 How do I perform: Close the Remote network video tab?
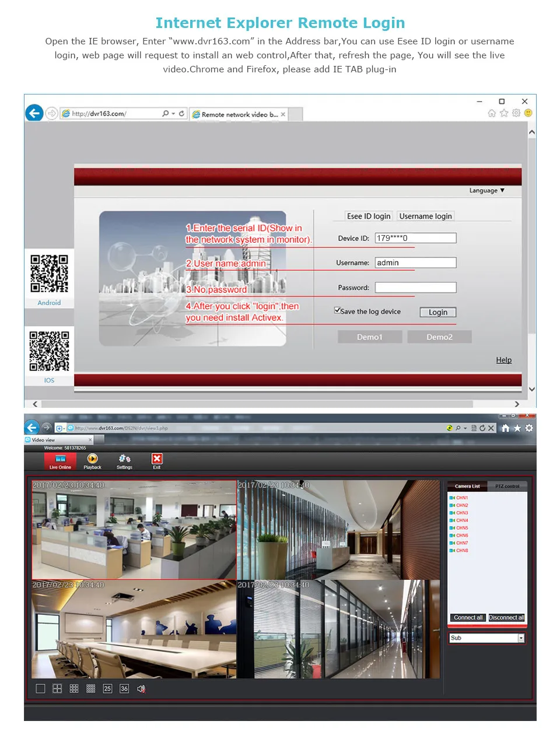tap(283, 114)
